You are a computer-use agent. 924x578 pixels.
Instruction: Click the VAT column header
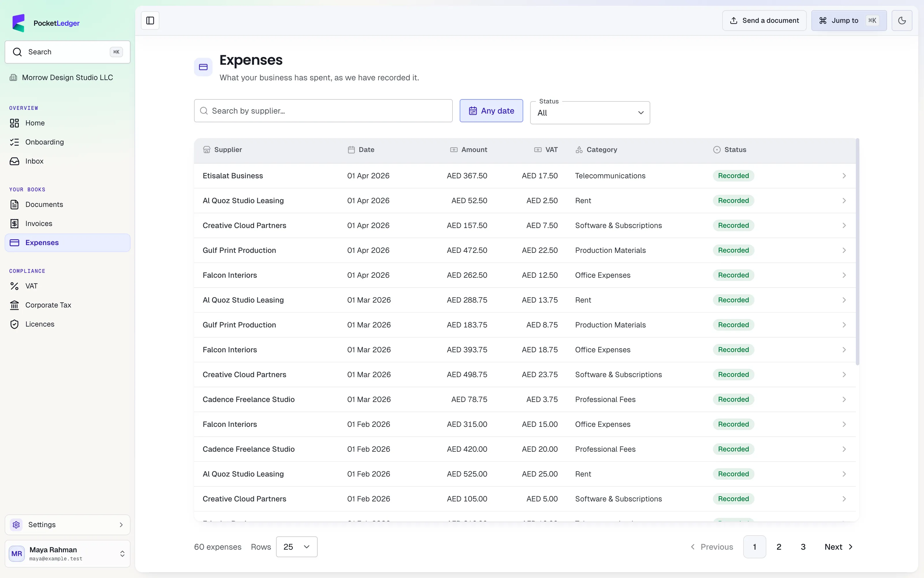(546, 150)
